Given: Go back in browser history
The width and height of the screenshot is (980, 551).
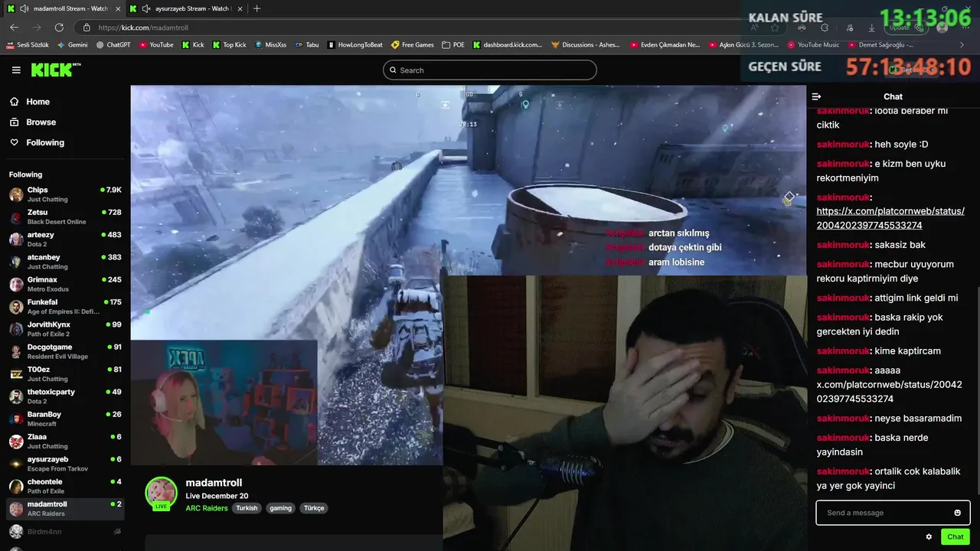Looking at the screenshot, I should (x=14, y=28).
